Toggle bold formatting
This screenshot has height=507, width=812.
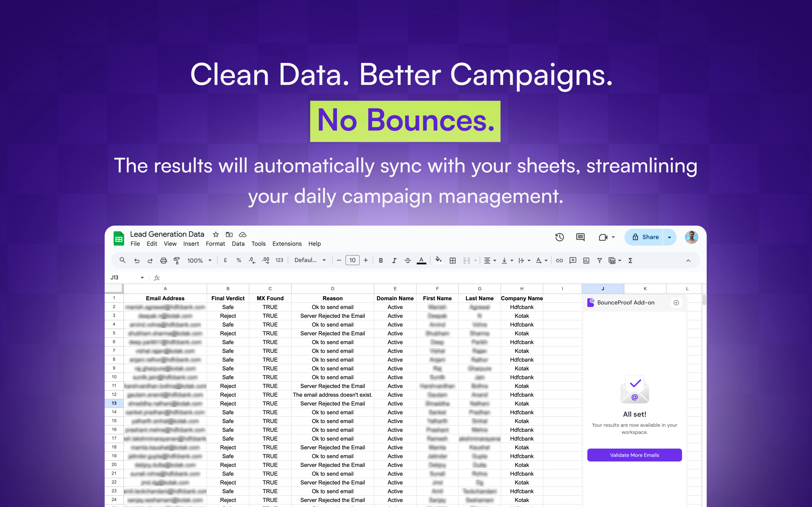coord(381,260)
